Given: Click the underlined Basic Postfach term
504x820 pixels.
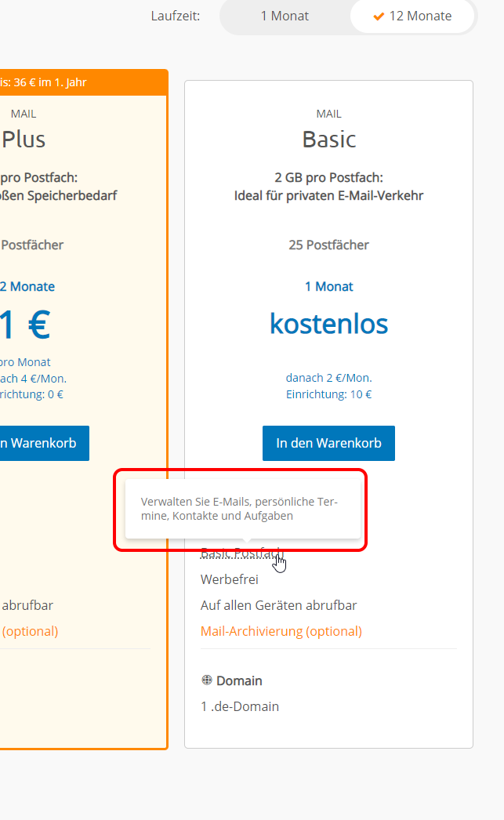Looking at the screenshot, I should [242, 553].
